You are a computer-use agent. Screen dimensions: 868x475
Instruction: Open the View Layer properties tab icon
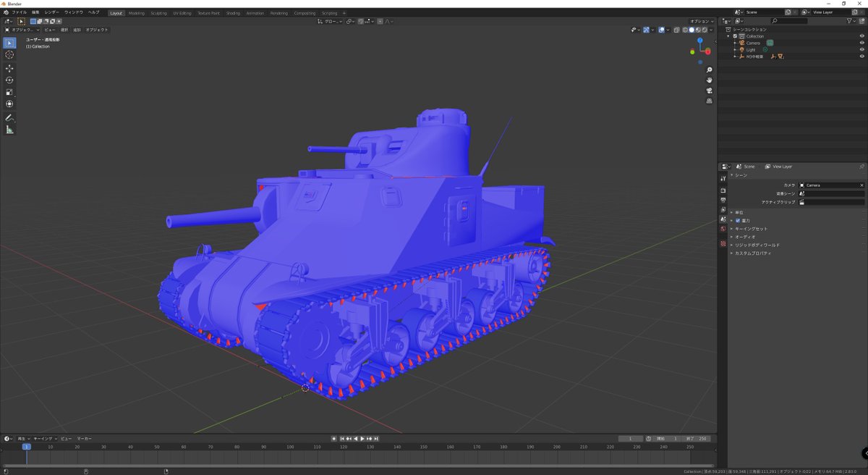(723, 209)
